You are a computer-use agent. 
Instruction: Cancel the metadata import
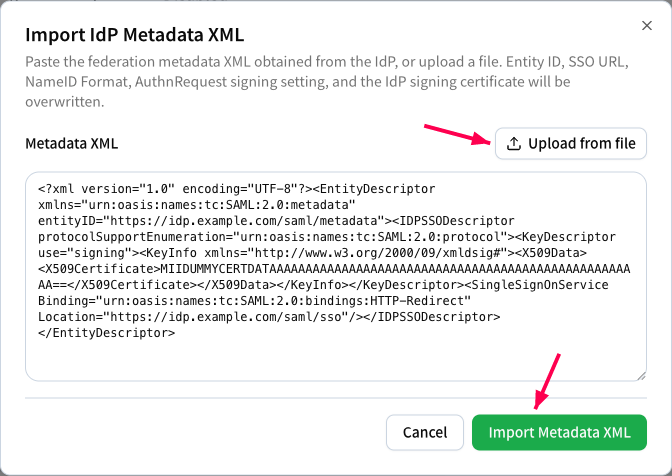(x=425, y=432)
